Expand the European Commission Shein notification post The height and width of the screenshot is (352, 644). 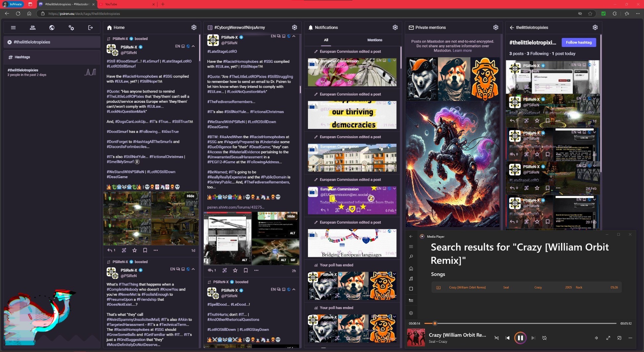coord(394,188)
